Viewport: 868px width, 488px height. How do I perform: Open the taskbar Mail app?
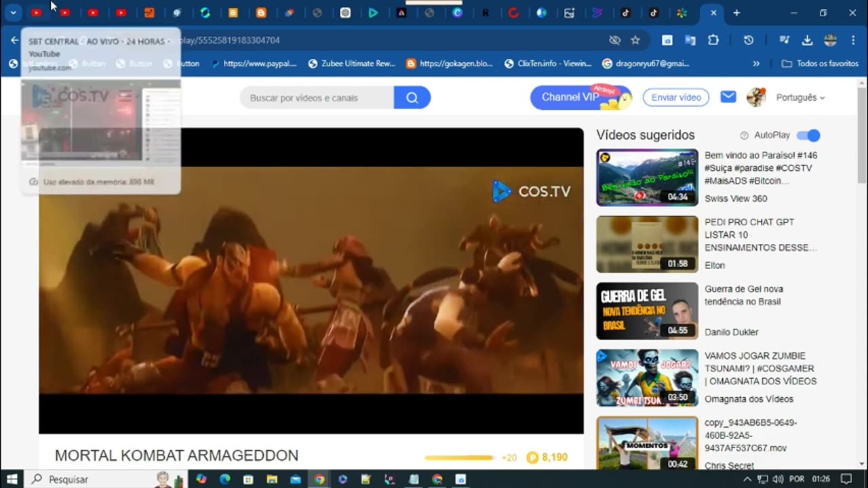click(x=296, y=479)
